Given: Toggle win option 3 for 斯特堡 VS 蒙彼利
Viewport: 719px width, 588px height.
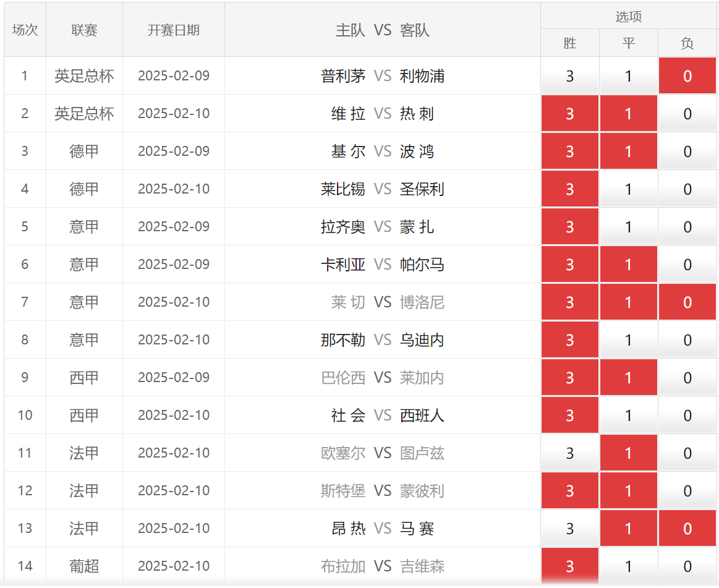Looking at the screenshot, I should (569, 490).
